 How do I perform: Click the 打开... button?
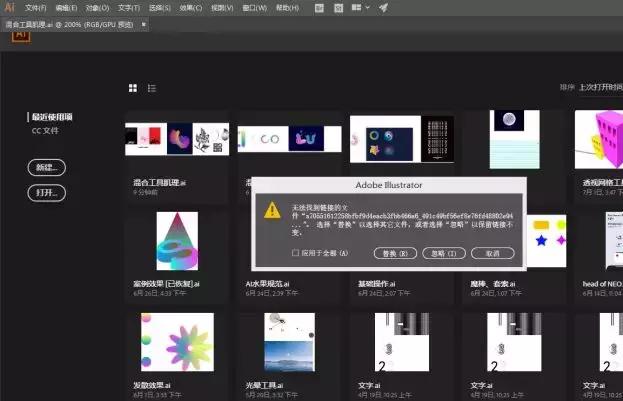46,193
